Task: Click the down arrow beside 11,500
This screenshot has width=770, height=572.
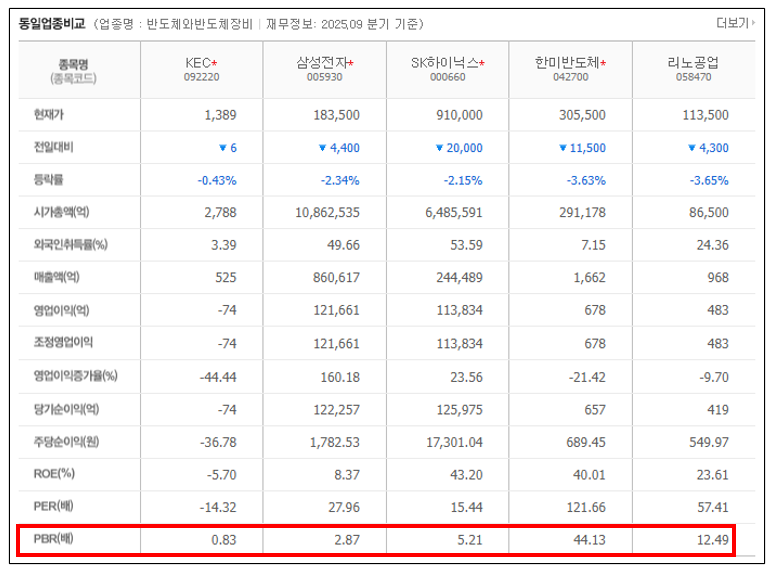Action: coord(563,148)
